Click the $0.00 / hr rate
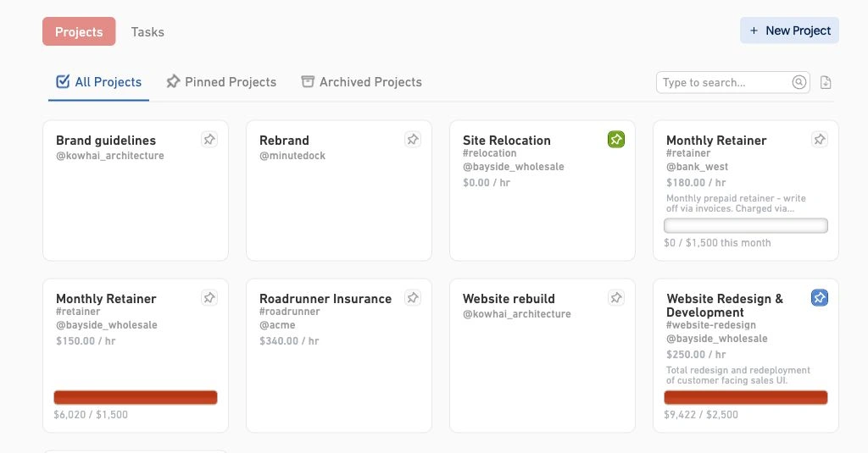Viewport: 868px width, 453px height. (x=487, y=183)
